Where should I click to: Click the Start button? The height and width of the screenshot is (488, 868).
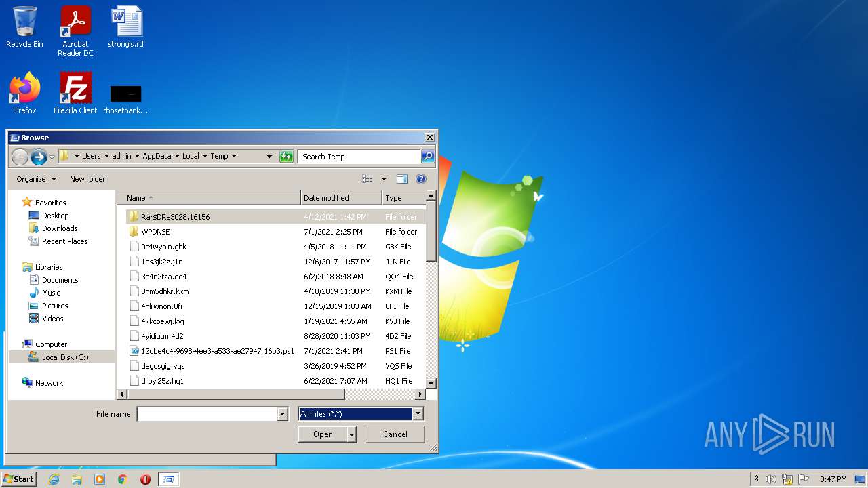18,479
